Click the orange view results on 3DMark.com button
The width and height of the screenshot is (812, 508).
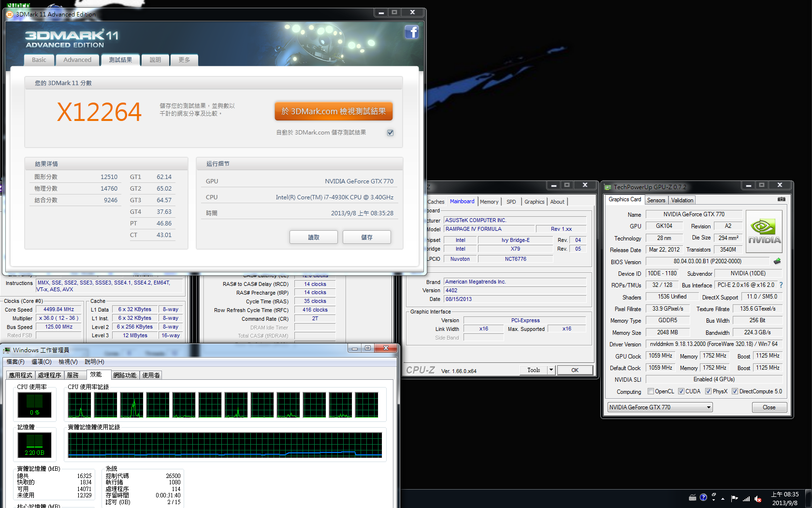(333, 111)
